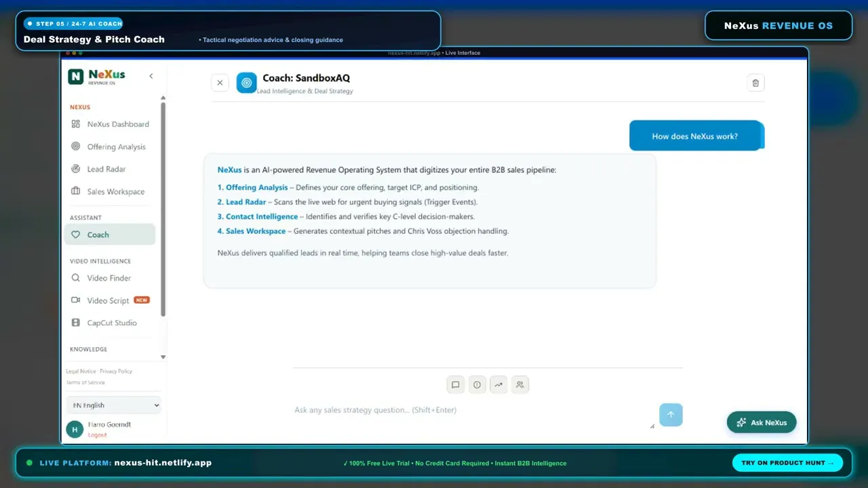Click the 'Lead Intelligence & Deal Strategy' subtitle
868x488 pixels.
coord(305,91)
